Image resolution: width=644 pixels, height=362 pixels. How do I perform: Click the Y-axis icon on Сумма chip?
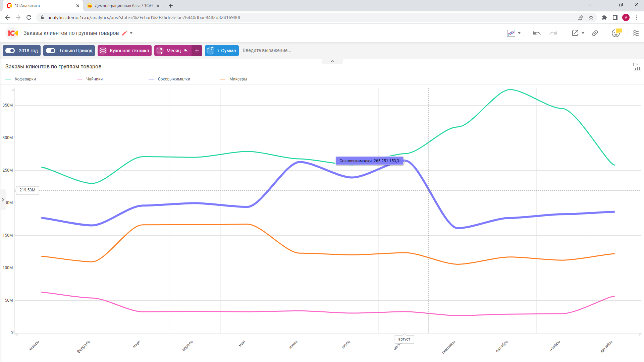point(211,50)
